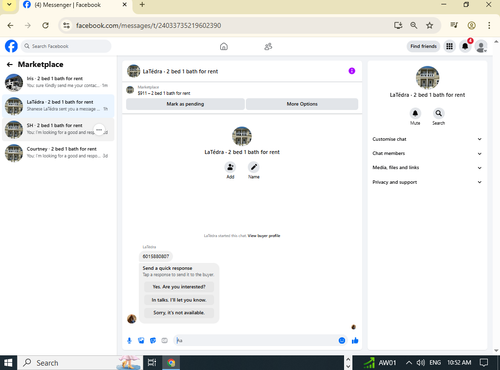The height and width of the screenshot is (370, 500).
Task: Open the LaTédra 2 bed 1 bath conversation
Action: point(58,106)
